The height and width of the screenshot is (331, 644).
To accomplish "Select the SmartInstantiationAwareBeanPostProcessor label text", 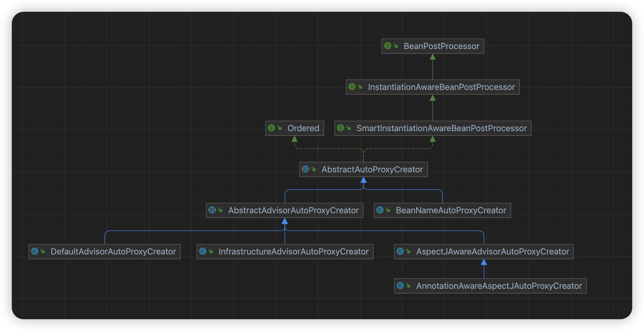I will pos(442,128).
